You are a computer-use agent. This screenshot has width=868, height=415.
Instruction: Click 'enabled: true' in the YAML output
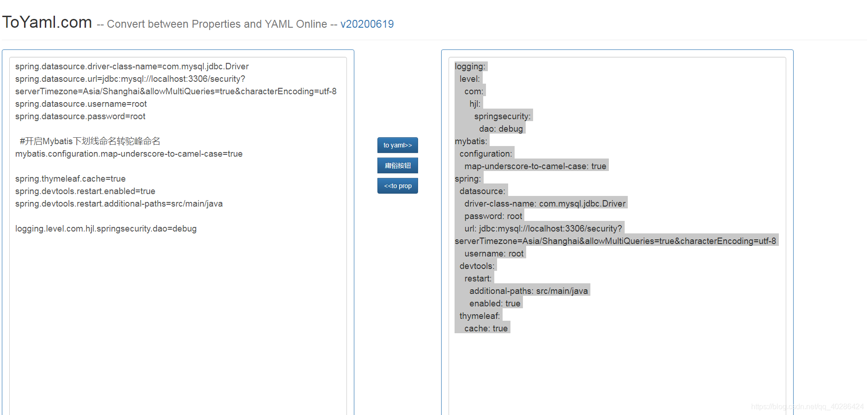(x=495, y=304)
